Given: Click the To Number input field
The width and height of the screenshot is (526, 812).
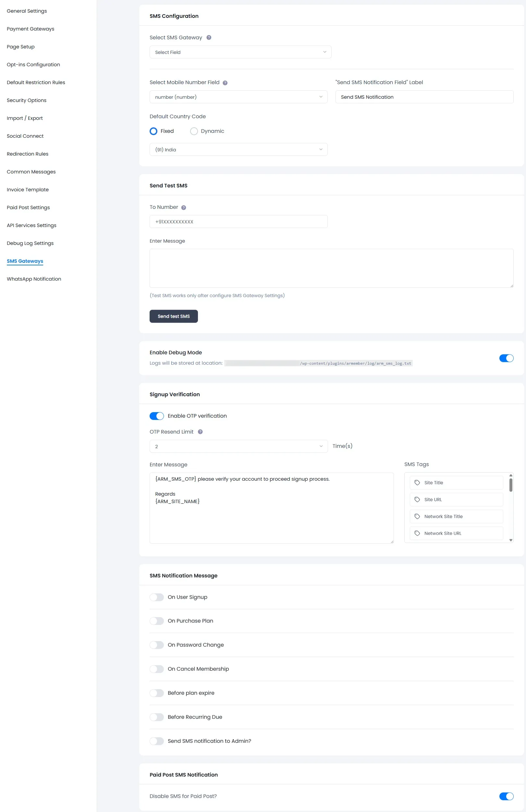Looking at the screenshot, I should (238, 222).
